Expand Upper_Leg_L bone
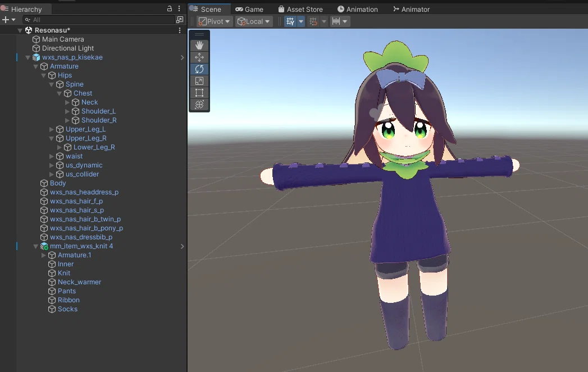Viewport: 588px width, 372px height. tap(51, 129)
